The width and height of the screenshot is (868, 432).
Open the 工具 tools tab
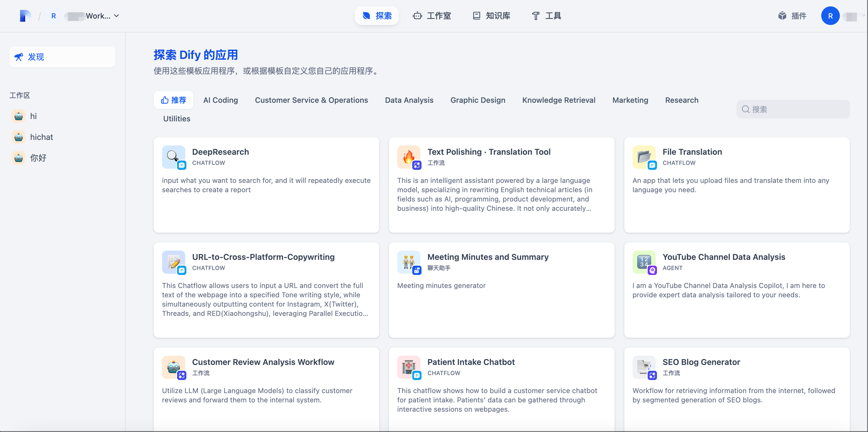pyautogui.click(x=546, y=16)
